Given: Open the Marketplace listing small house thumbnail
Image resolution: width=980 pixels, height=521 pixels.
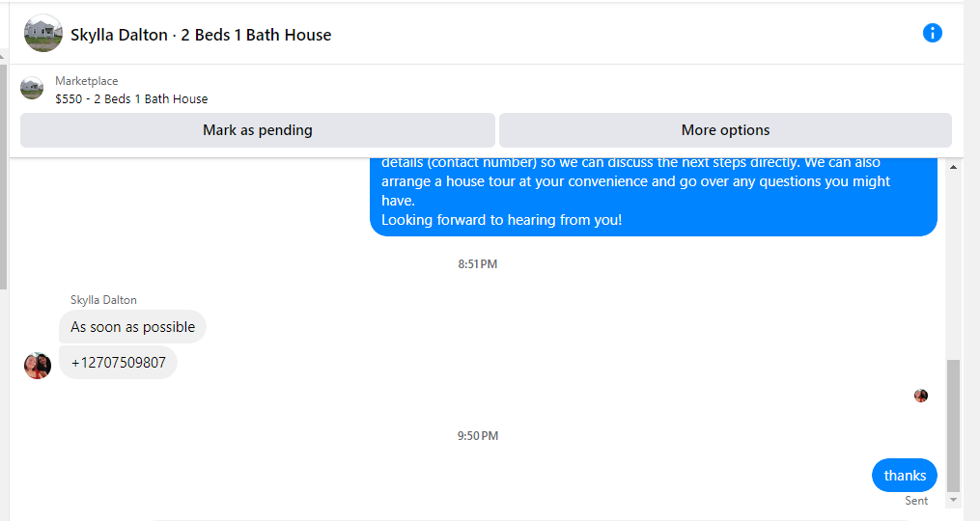Looking at the screenshot, I should tap(32, 88).
